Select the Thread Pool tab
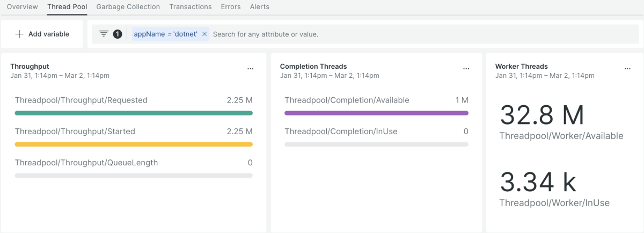 67,7
